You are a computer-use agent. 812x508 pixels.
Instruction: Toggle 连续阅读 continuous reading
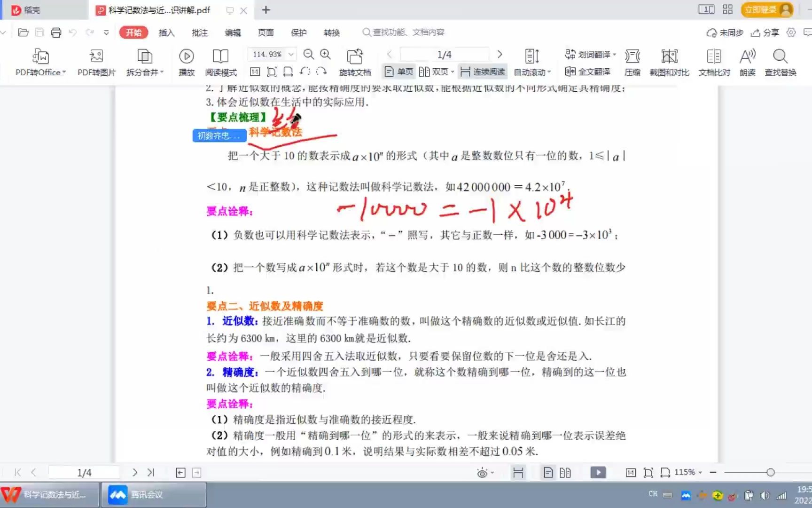483,71
